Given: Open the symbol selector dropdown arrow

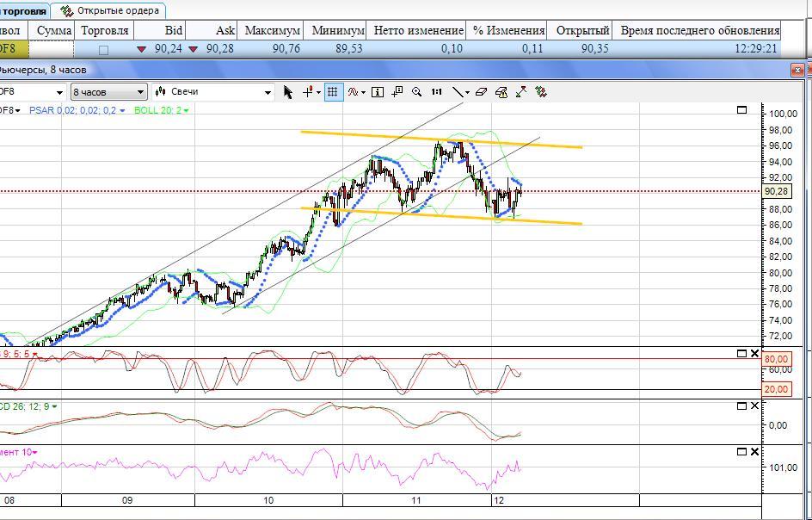Looking at the screenshot, I should (x=59, y=93).
